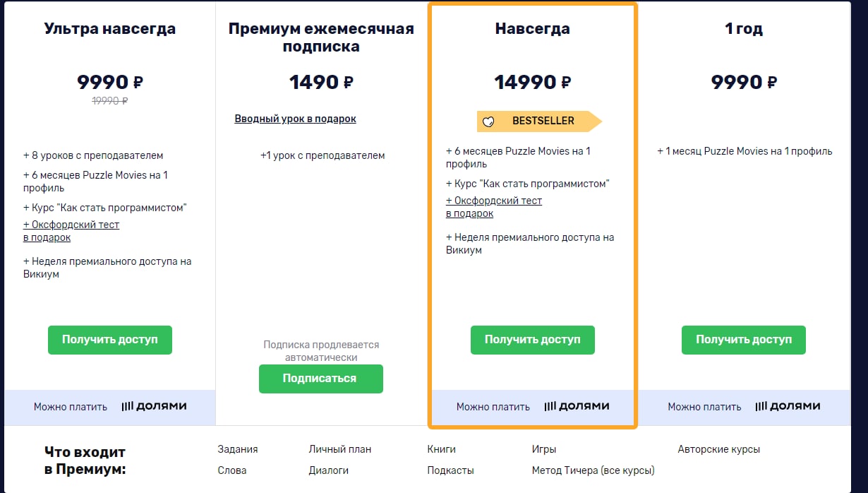The image size is (868, 493).
Task: Get access to Ультра навсегда plan
Action: click(x=110, y=340)
